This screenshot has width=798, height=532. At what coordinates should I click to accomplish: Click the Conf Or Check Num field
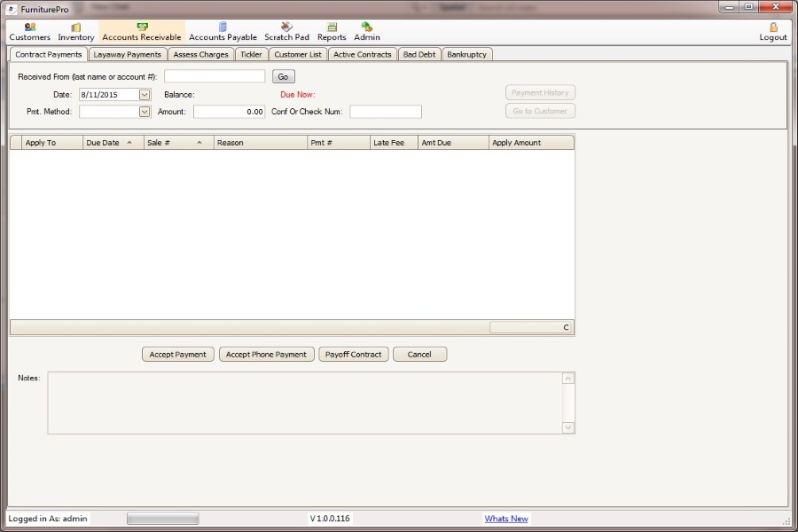pos(386,112)
